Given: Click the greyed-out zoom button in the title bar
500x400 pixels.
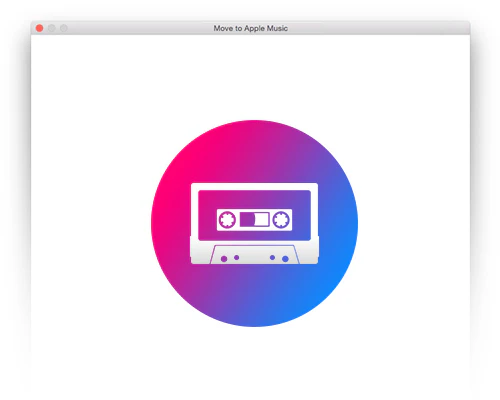Looking at the screenshot, I should point(64,28).
